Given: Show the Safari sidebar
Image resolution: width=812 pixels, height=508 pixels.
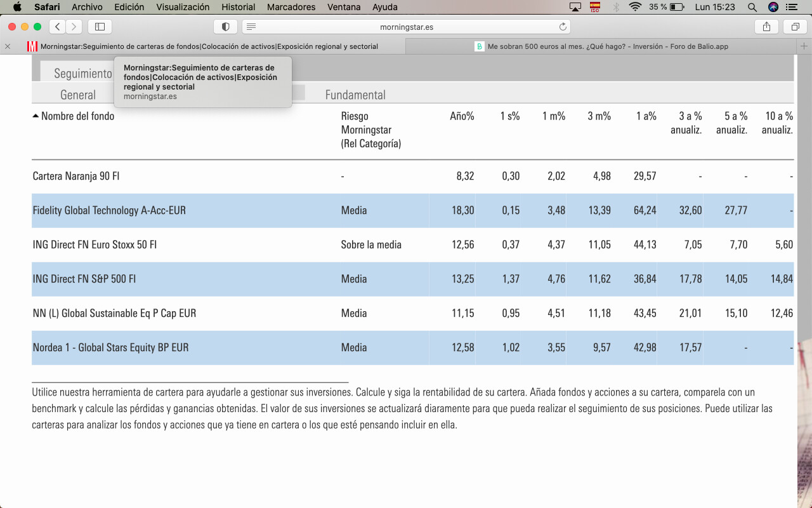Looking at the screenshot, I should click(100, 27).
